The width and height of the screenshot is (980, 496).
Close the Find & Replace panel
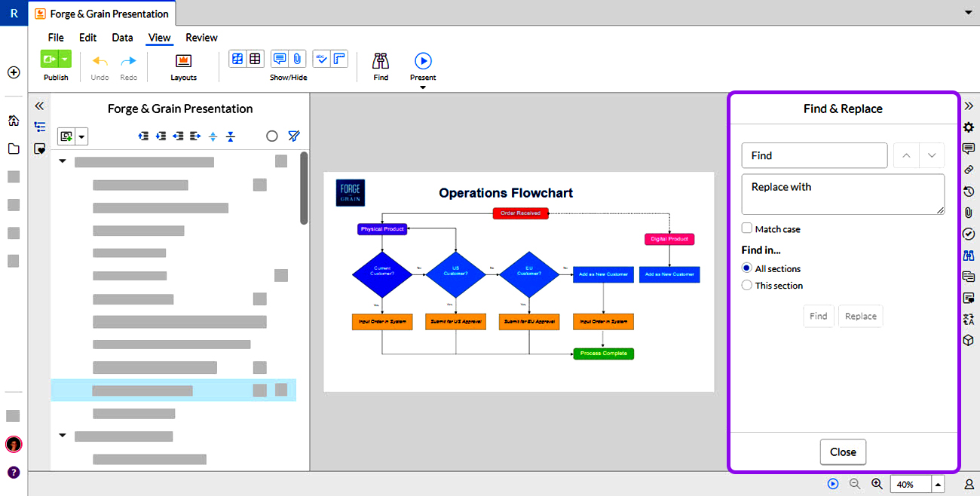point(843,452)
